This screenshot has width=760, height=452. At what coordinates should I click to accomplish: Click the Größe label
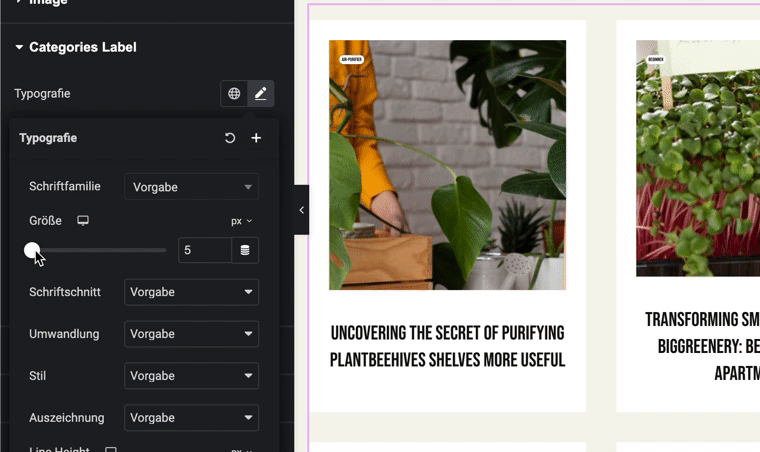click(x=46, y=221)
